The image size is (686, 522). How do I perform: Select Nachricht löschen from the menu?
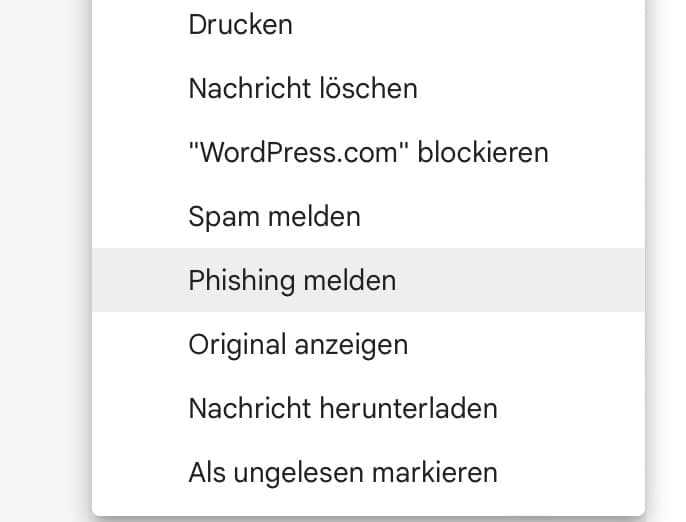click(x=302, y=89)
